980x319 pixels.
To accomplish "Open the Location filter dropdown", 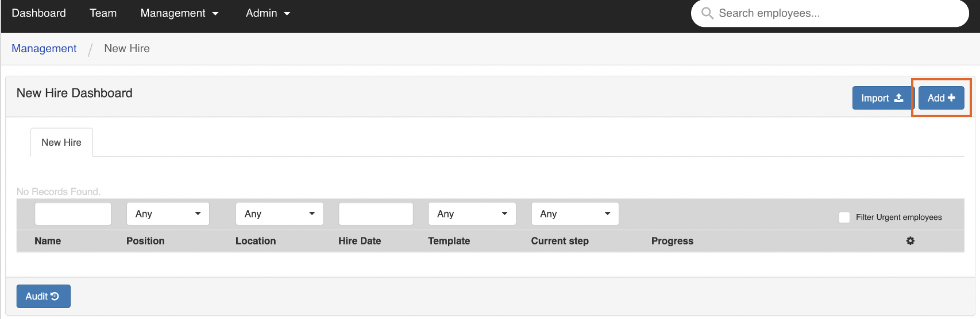I will (279, 214).
